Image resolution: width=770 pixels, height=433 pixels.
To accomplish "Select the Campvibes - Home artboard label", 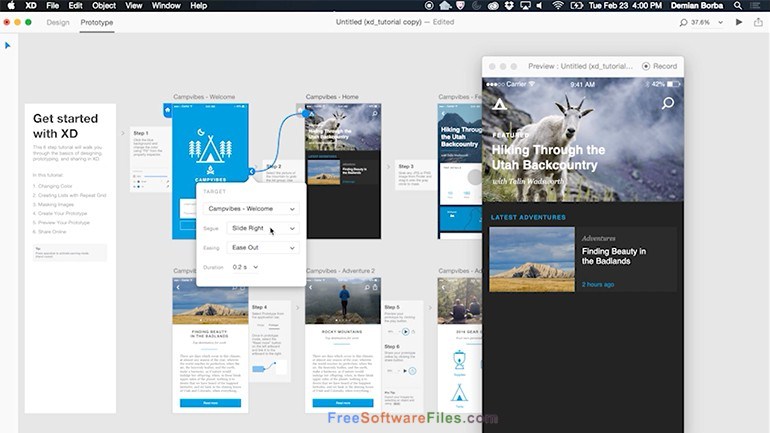I will (332, 97).
